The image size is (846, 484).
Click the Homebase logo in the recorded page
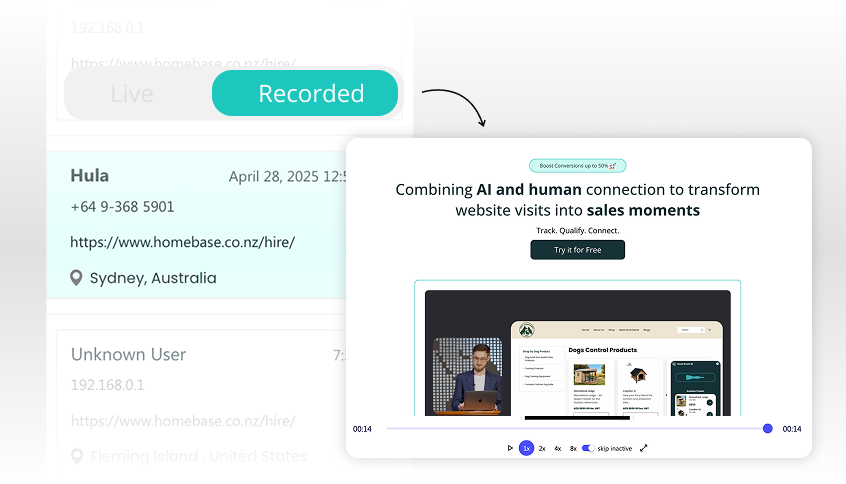[526, 330]
